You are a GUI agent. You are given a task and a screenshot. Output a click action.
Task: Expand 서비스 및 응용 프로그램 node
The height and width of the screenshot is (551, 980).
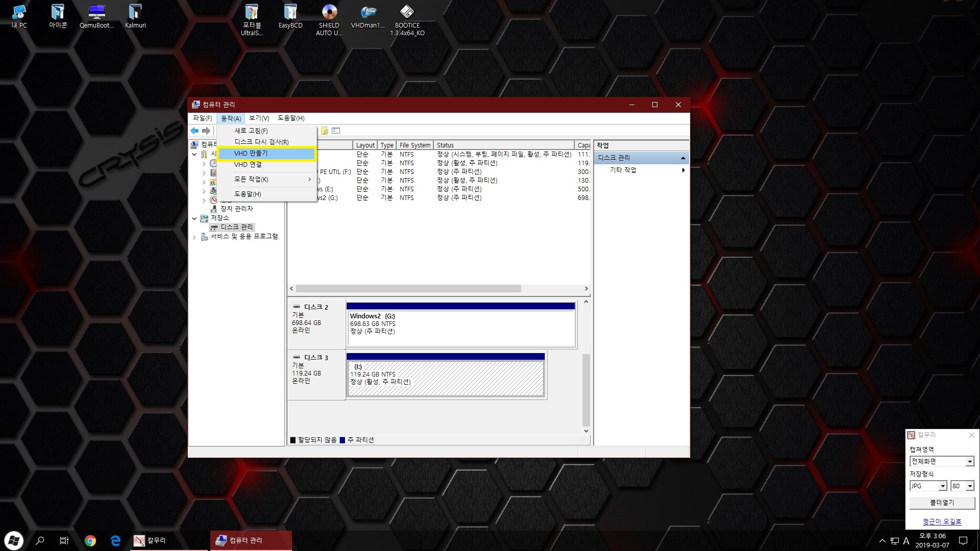[194, 237]
